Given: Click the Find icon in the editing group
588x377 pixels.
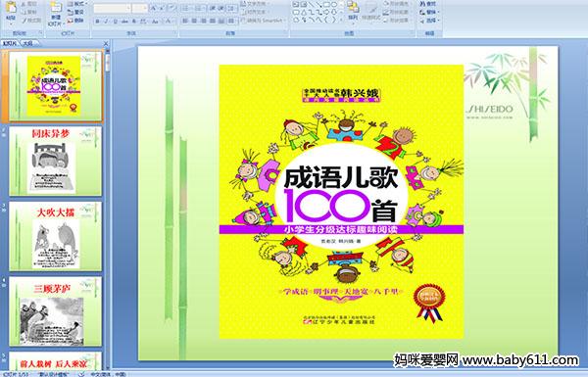Looking at the screenshot, I should pos(428,4).
